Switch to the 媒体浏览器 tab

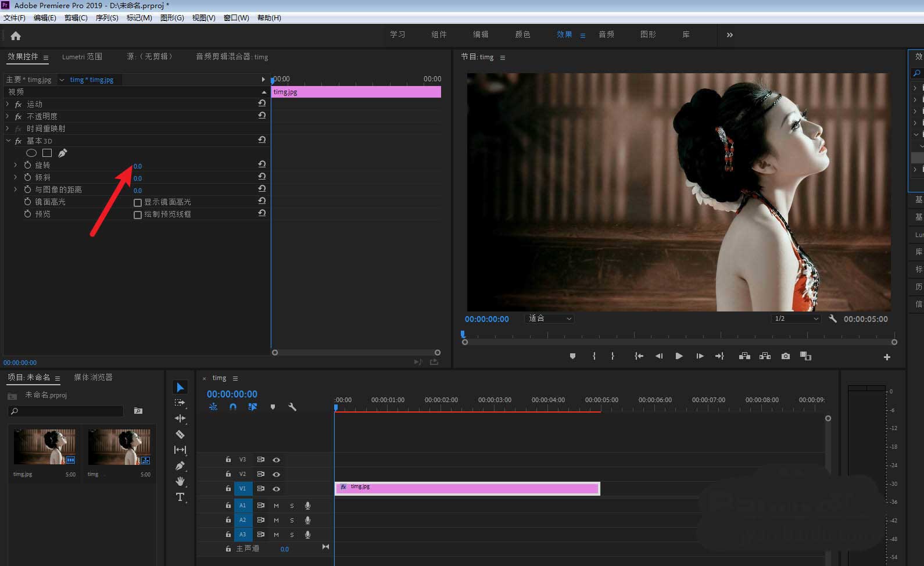pos(93,378)
